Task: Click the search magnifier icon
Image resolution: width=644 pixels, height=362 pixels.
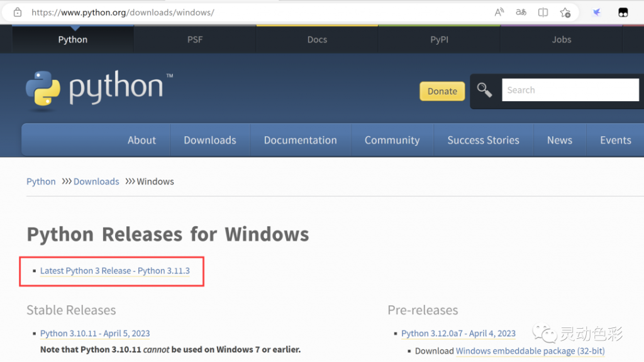Action: pos(485,90)
